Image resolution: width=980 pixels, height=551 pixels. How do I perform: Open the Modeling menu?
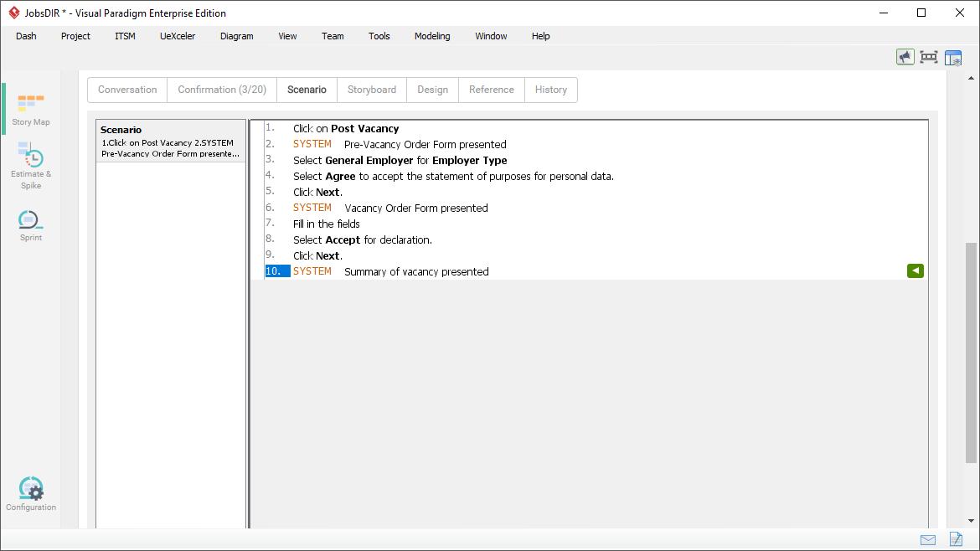pyautogui.click(x=432, y=36)
